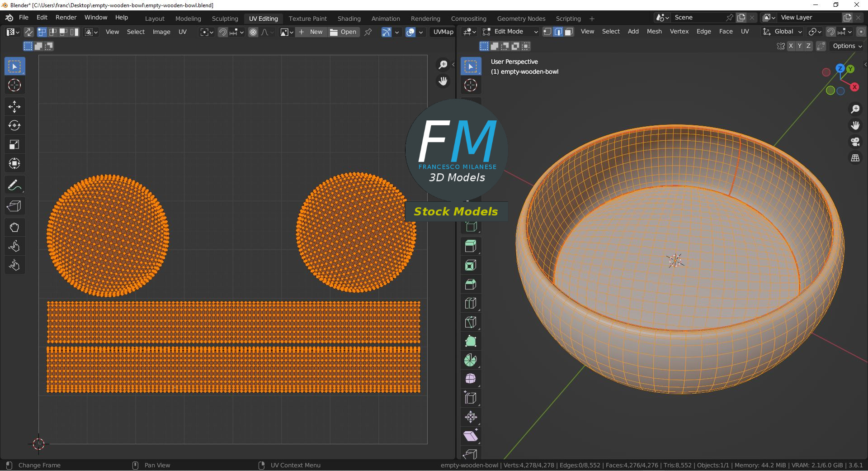Select the Rotate tool in UV editor
The width and height of the screenshot is (868, 471).
(x=14, y=125)
